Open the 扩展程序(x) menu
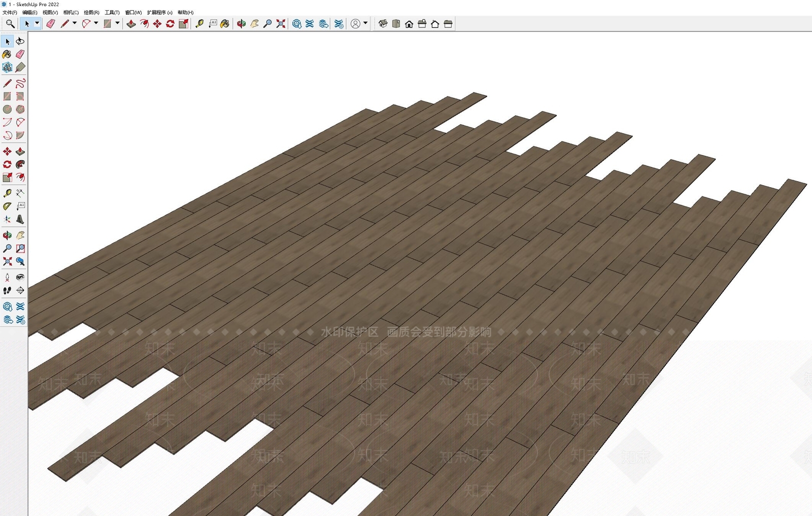The width and height of the screenshot is (812, 516). 159,13
